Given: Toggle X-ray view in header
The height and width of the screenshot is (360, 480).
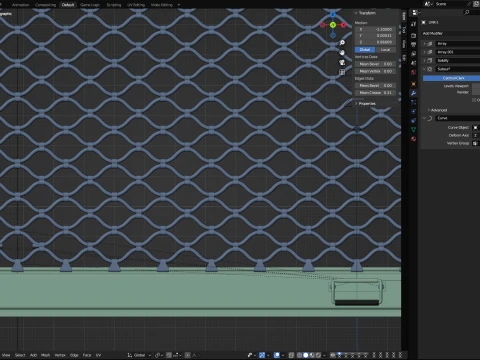Looking at the screenshot, I should click(291, 355).
